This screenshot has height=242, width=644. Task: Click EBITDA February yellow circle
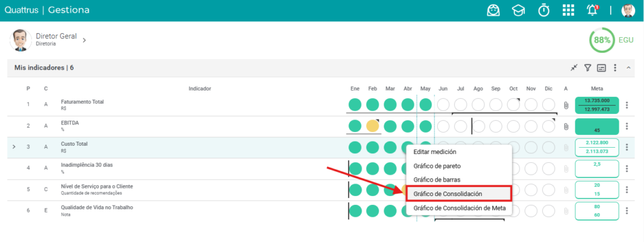(372, 126)
